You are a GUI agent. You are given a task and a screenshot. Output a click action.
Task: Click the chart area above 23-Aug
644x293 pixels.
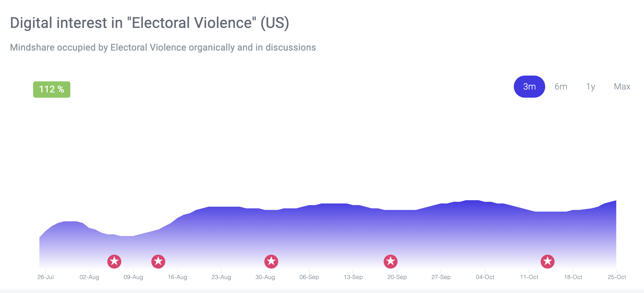(221, 233)
